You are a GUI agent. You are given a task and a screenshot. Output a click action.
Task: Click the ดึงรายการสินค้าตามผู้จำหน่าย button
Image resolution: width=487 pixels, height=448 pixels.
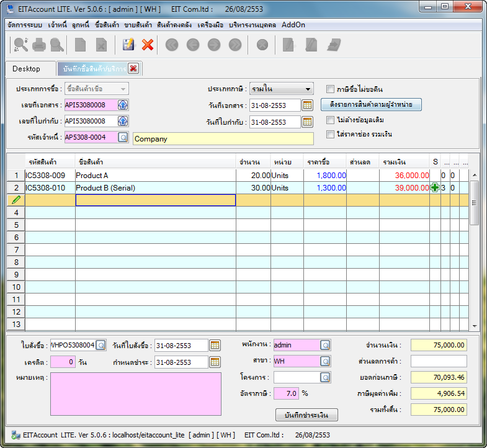[x=371, y=105]
